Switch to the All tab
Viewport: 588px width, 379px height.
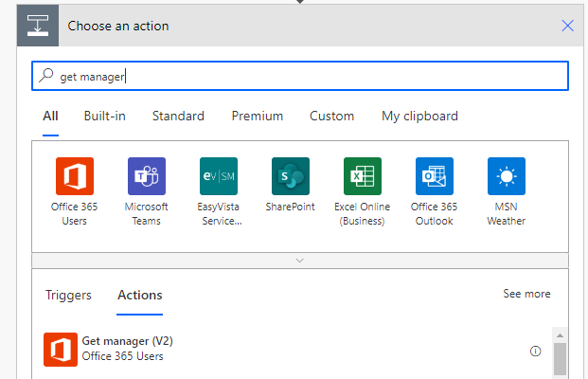pyautogui.click(x=50, y=116)
